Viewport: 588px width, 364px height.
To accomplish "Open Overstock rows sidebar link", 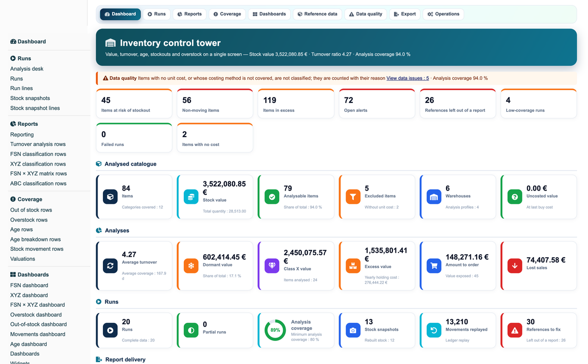I will click(29, 220).
